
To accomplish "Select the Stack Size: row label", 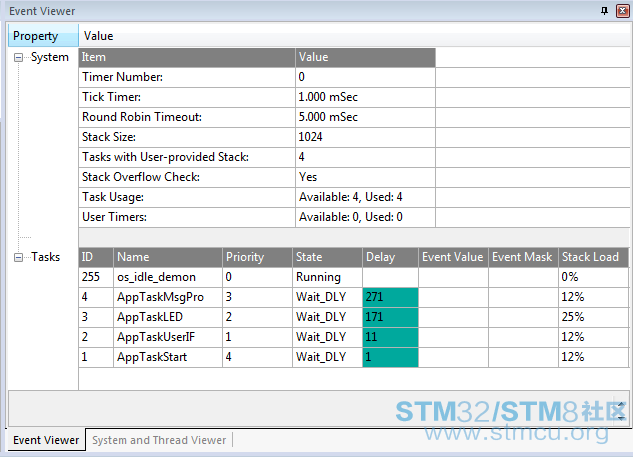I will [x=109, y=137].
